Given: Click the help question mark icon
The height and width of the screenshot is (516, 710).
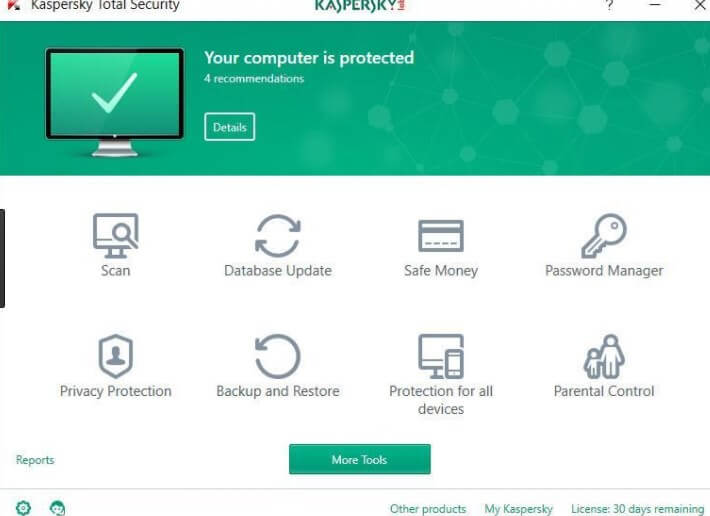Looking at the screenshot, I should (x=609, y=5).
